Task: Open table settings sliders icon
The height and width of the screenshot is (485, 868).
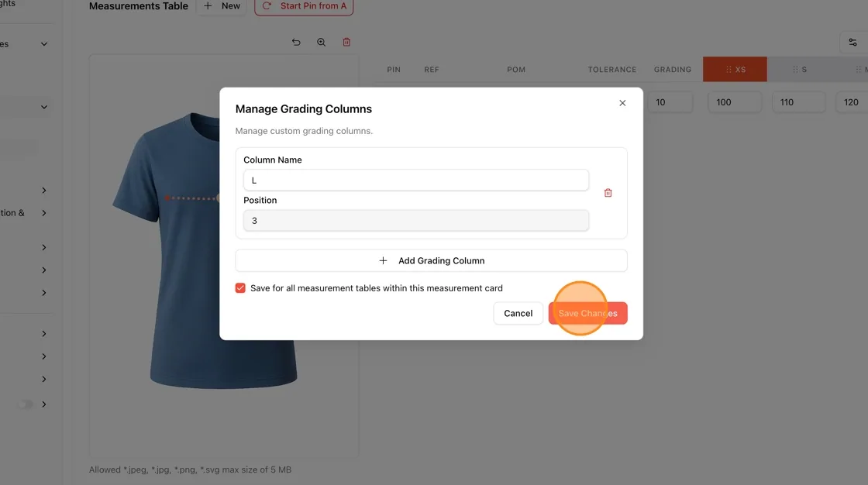Action: coord(852,43)
